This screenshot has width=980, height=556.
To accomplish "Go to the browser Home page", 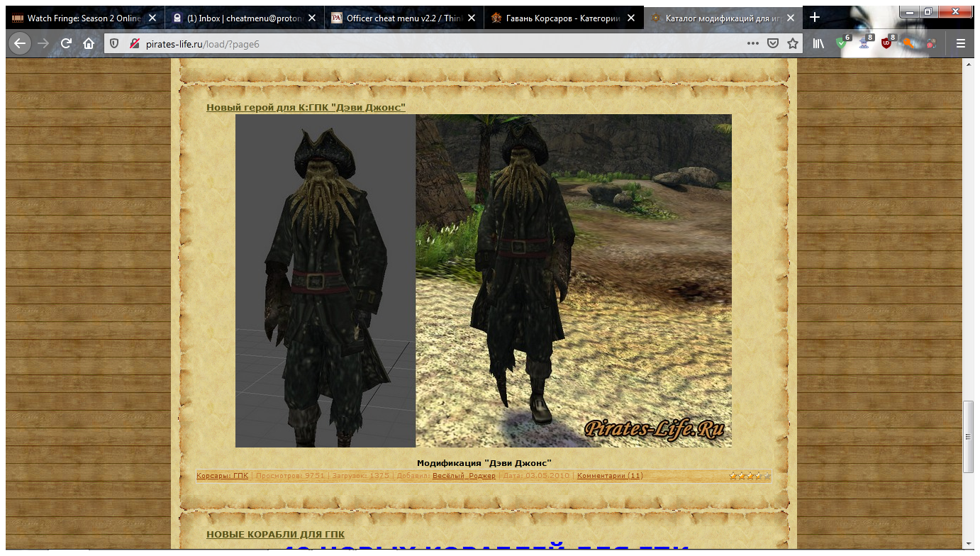I will click(89, 43).
